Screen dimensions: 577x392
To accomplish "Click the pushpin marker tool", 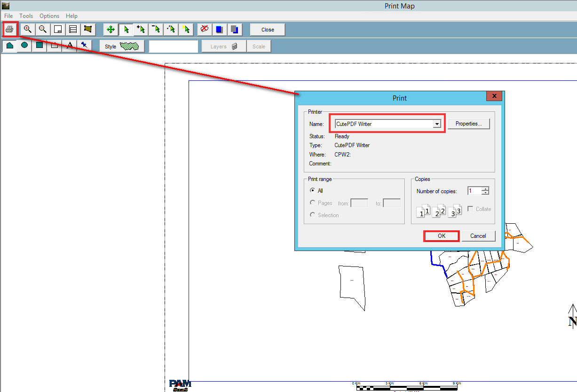I will pyautogui.click(x=84, y=46).
